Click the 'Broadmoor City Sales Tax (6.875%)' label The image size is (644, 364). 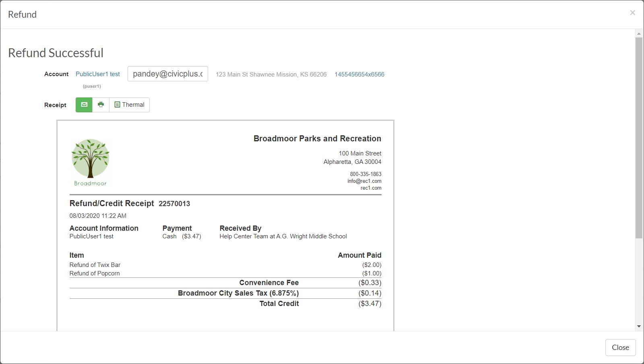click(238, 293)
